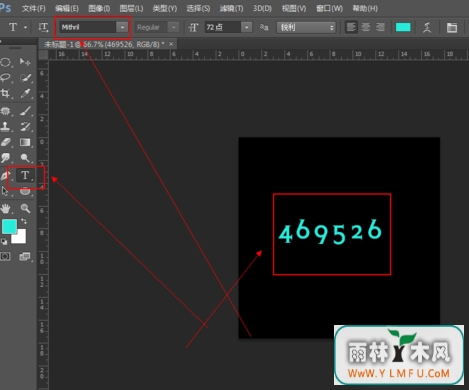Open the 滤镜(T) menu
The width and height of the screenshot is (469, 390).
pos(231,8)
